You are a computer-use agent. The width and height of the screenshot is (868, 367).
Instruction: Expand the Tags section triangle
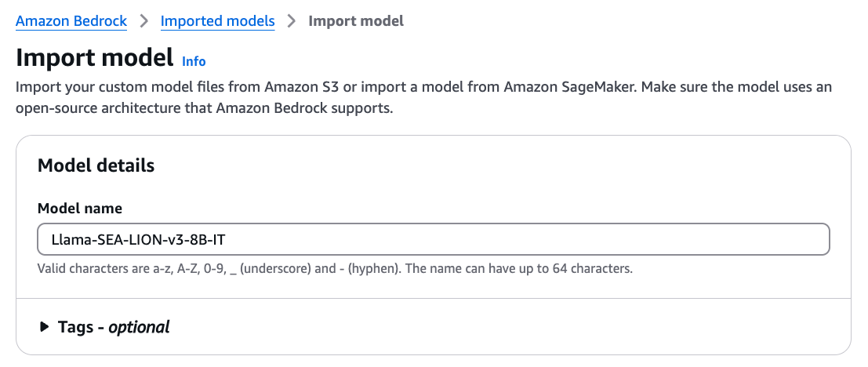(x=45, y=326)
